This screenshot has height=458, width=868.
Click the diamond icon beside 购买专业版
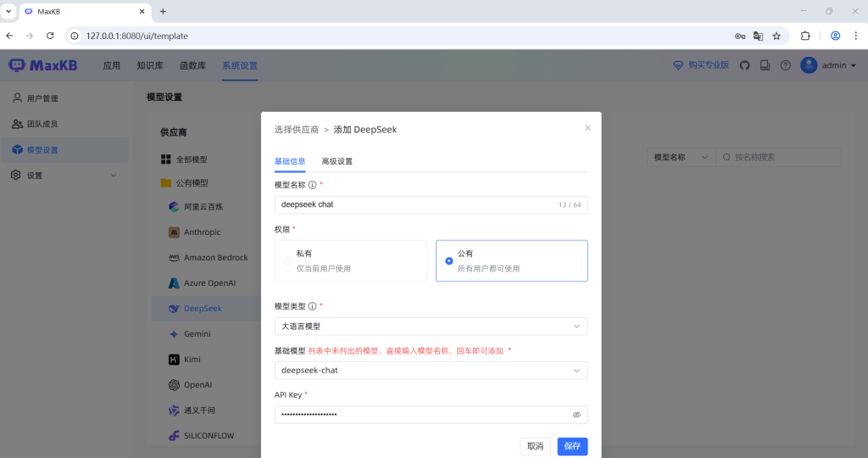pyautogui.click(x=678, y=65)
